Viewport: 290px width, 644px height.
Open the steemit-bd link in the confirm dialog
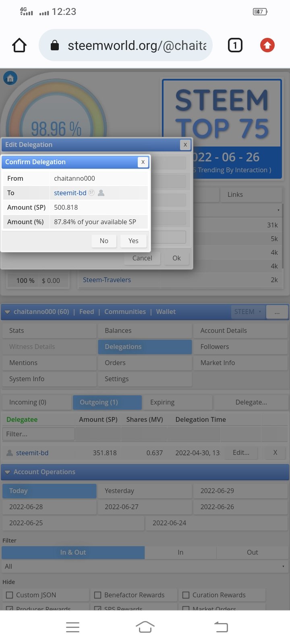(70, 193)
